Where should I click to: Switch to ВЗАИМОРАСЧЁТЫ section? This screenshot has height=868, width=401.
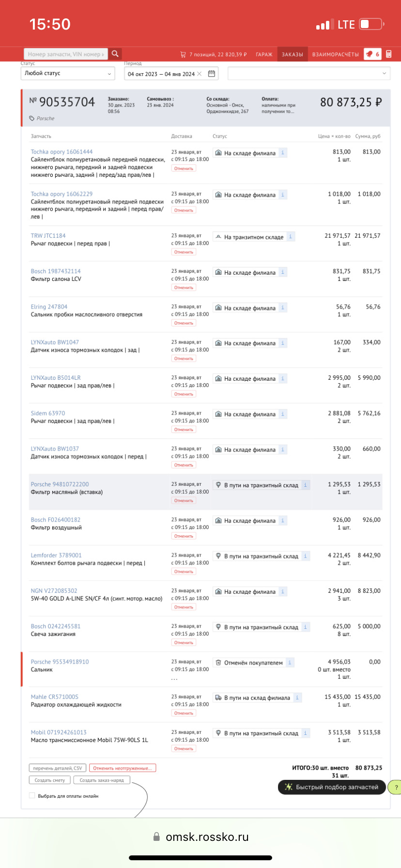[336, 54]
